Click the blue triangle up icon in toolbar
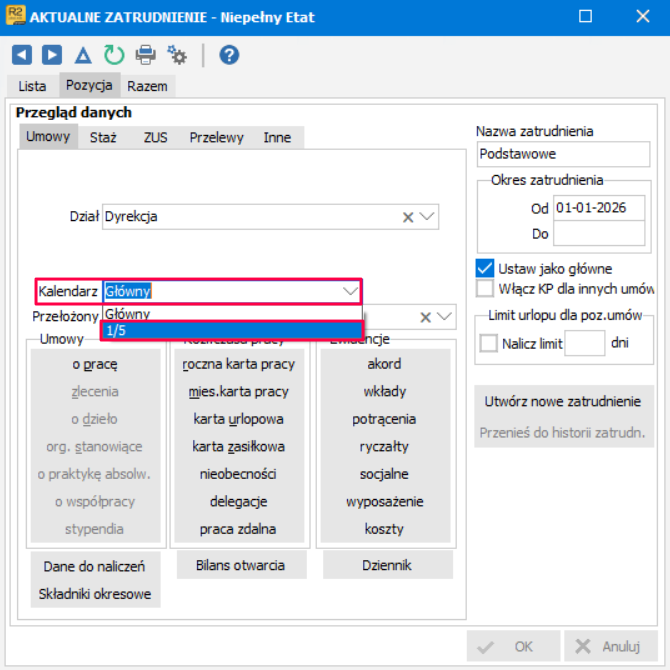Viewport: 670px width, 670px height. pyautogui.click(x=83, y=56)
